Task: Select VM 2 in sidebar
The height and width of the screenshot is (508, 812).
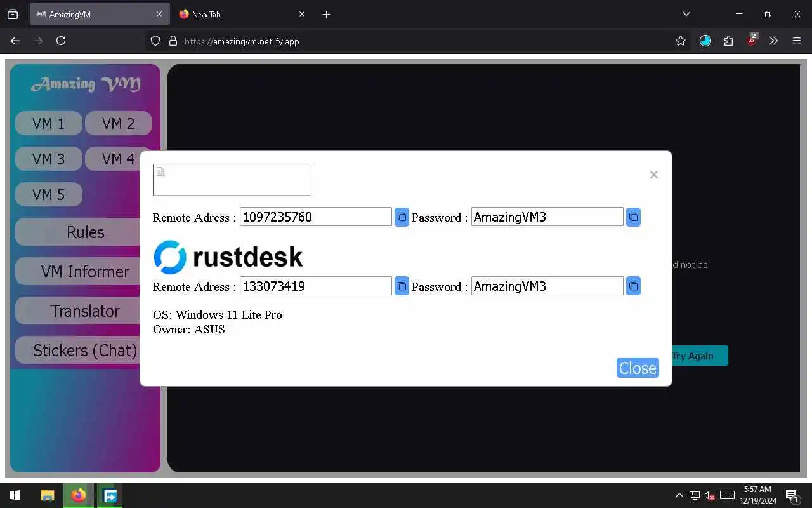Action: [119, 123]
